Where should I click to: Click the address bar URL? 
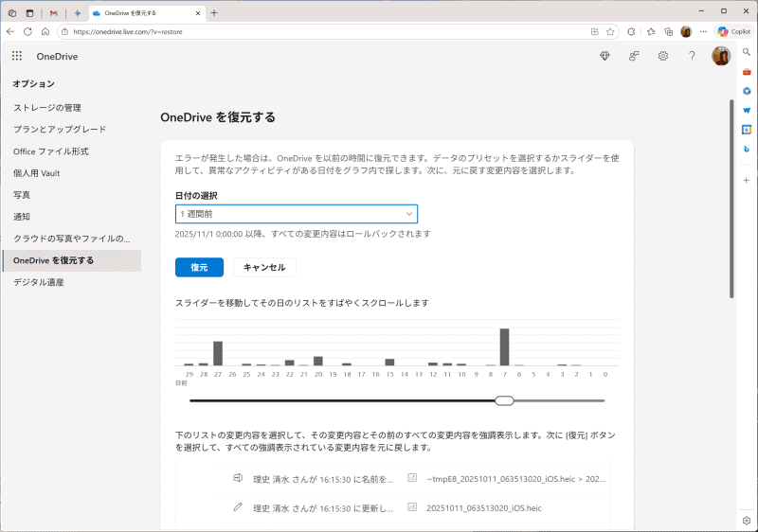click(128, 32)
